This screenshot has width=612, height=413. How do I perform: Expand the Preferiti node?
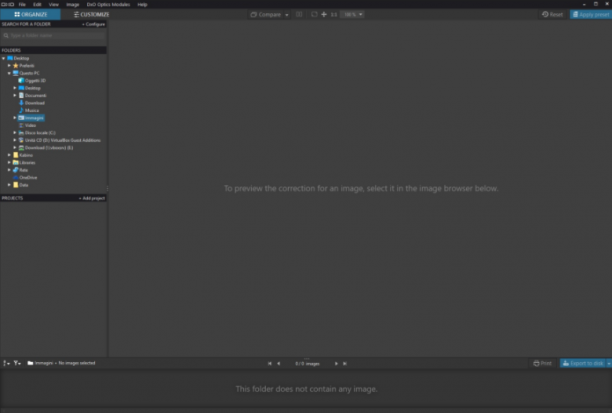click(9, 66)
